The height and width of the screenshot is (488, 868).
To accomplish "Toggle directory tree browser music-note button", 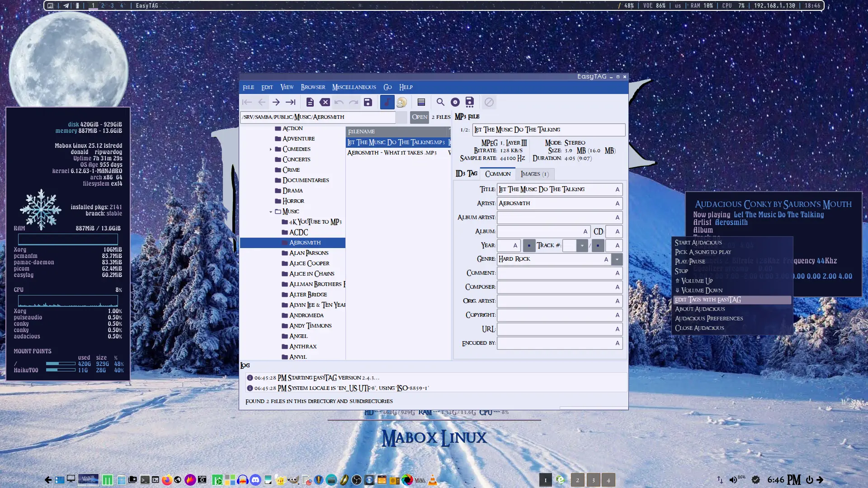I will pyautogui.click(x=387, y=102).
